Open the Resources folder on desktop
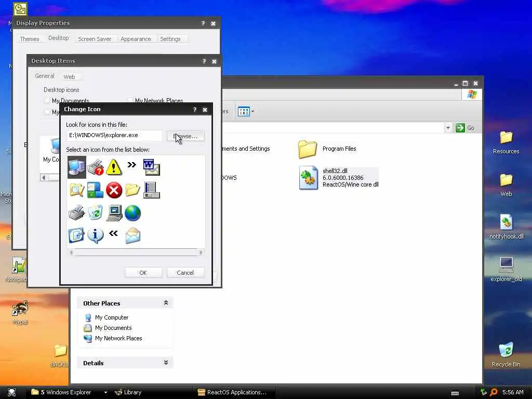 (506, 142)
